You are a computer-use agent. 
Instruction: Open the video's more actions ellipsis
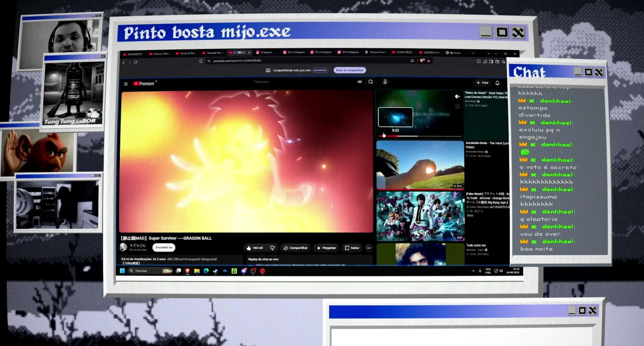369,248
